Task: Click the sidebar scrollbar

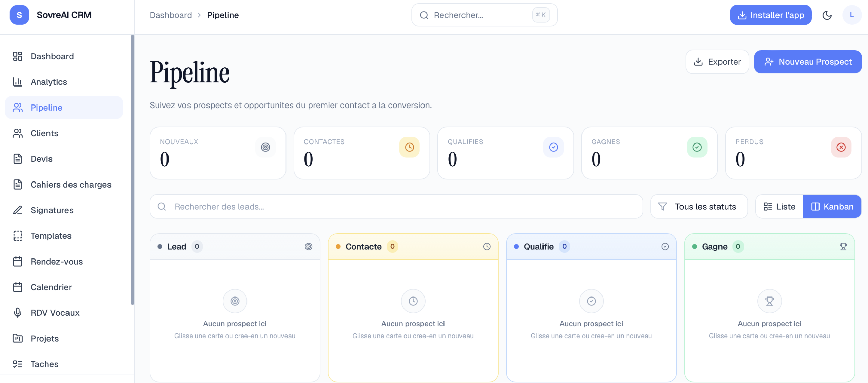Action: (132, 170)
